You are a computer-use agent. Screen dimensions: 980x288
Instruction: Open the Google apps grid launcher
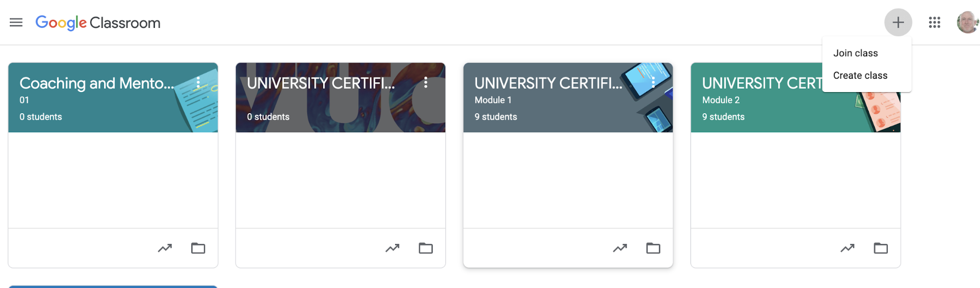934,23
